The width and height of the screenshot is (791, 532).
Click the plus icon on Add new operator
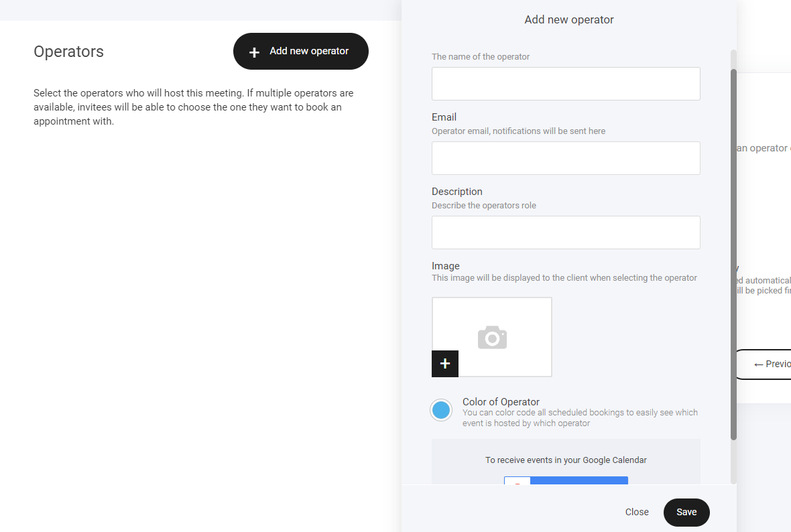(x=254, y=52)
